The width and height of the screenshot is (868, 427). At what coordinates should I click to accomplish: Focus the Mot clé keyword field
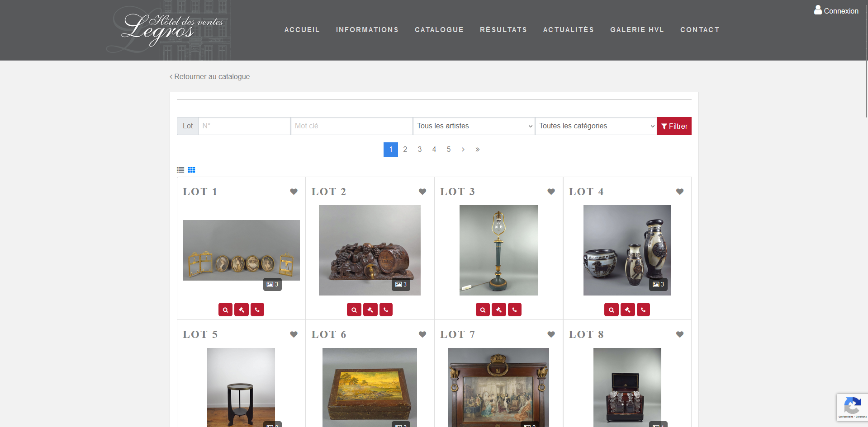click(x=352, y=126)
